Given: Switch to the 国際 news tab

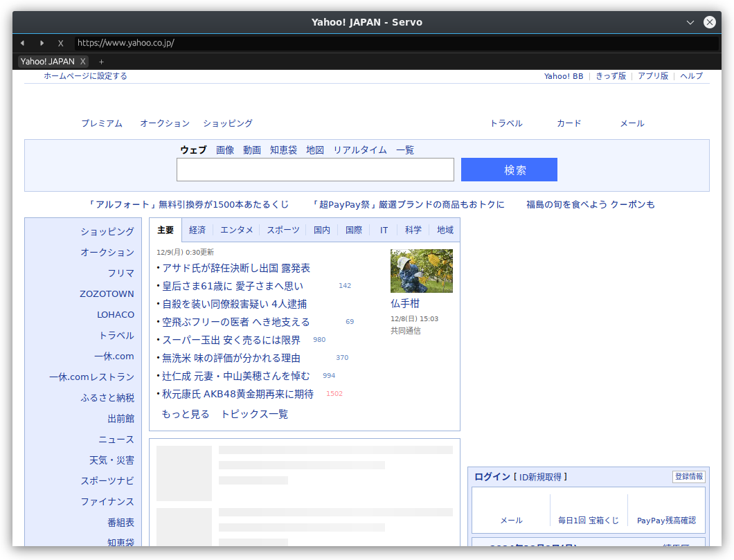Looking at the screenshot, I should [353, 230].
